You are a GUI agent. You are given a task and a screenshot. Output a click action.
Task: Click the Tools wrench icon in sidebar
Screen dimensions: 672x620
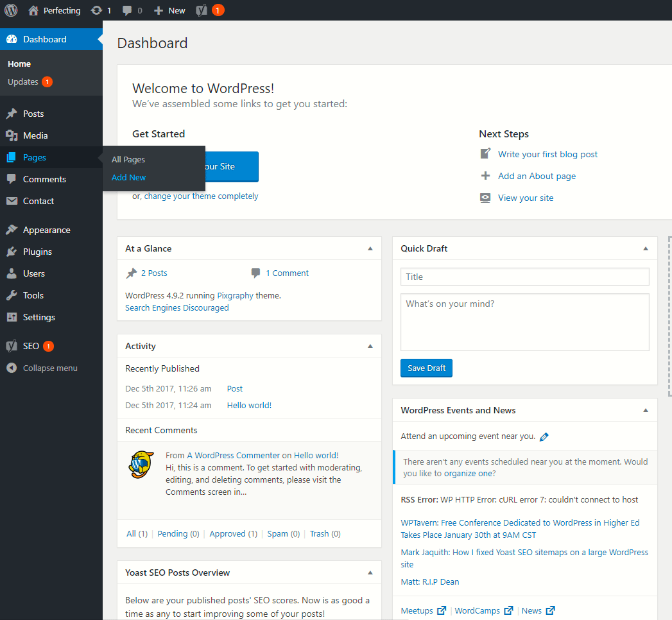12,295
